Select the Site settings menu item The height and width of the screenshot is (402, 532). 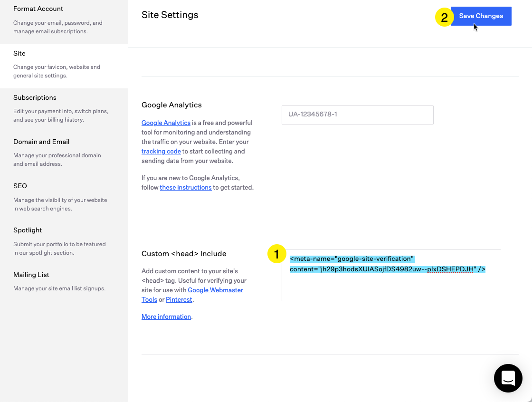[19, 53]
